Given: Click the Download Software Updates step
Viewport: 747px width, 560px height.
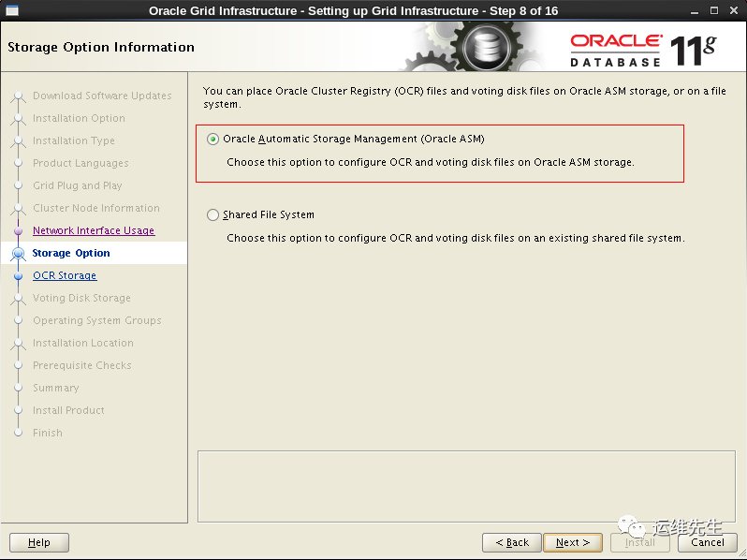Looking at the screenshot, I should 102,96.
